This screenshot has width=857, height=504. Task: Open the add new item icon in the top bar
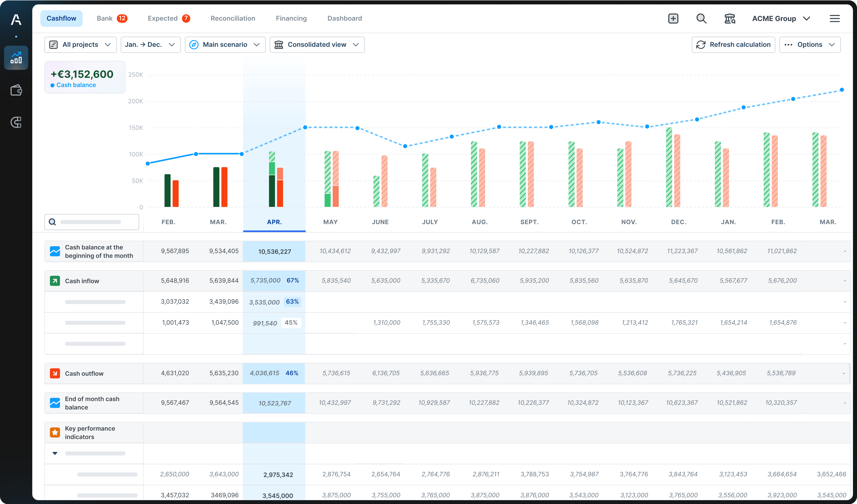tap(673, 18)
